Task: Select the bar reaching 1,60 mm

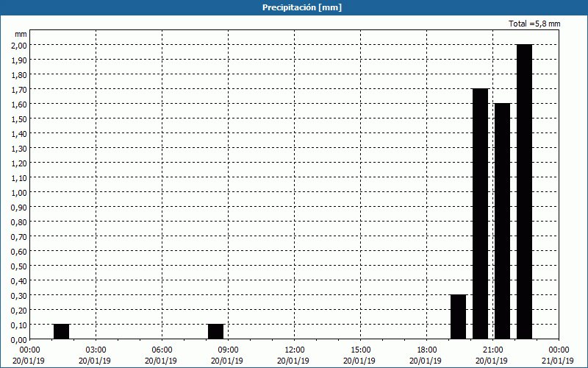Action: 503,222
